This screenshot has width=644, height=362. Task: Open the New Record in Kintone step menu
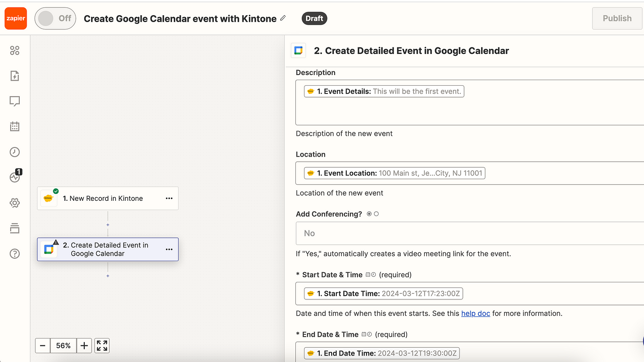[x=169, y=199]
